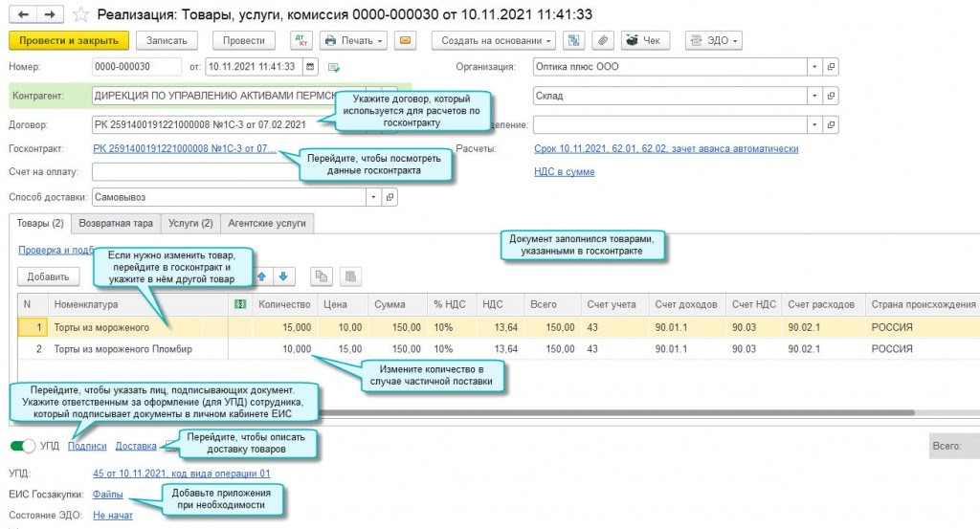Add document to favorites star icon
The image size is (980, 529).
pos(80,14)
